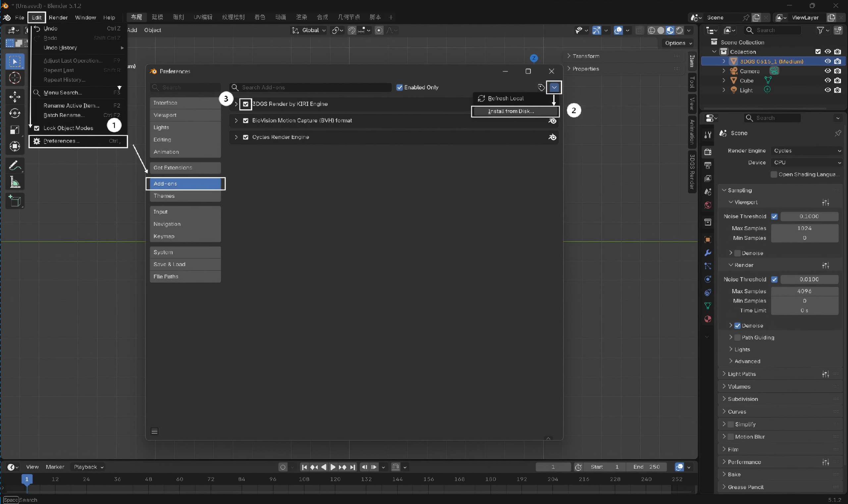Open the Keymap preferences section

[185, 236]
